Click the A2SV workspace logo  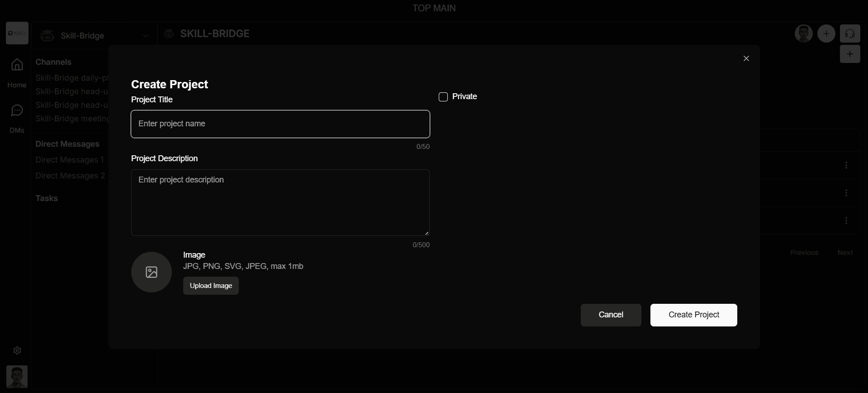coord(17,33)
